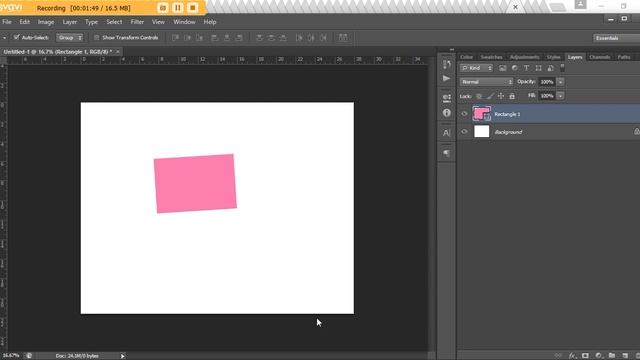
Task: Open the Group auto-select dropdown
Action: pyautogui.click(x=69, y=38)
